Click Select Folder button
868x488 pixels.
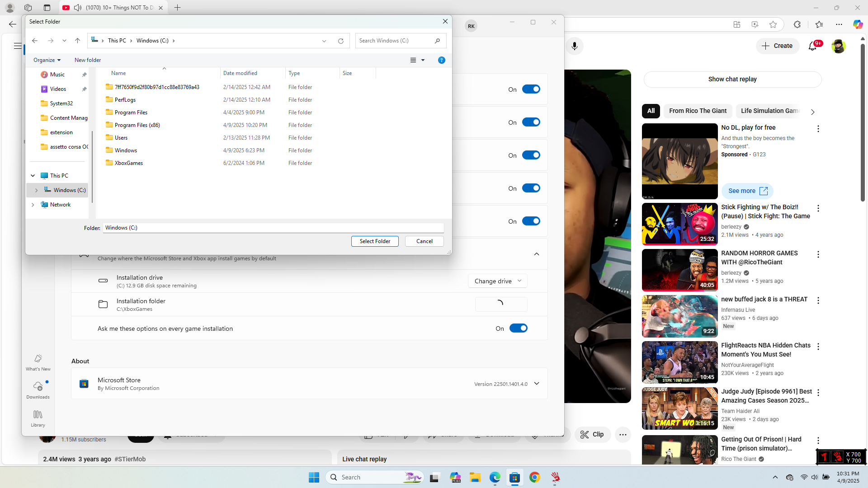[375, 241]
